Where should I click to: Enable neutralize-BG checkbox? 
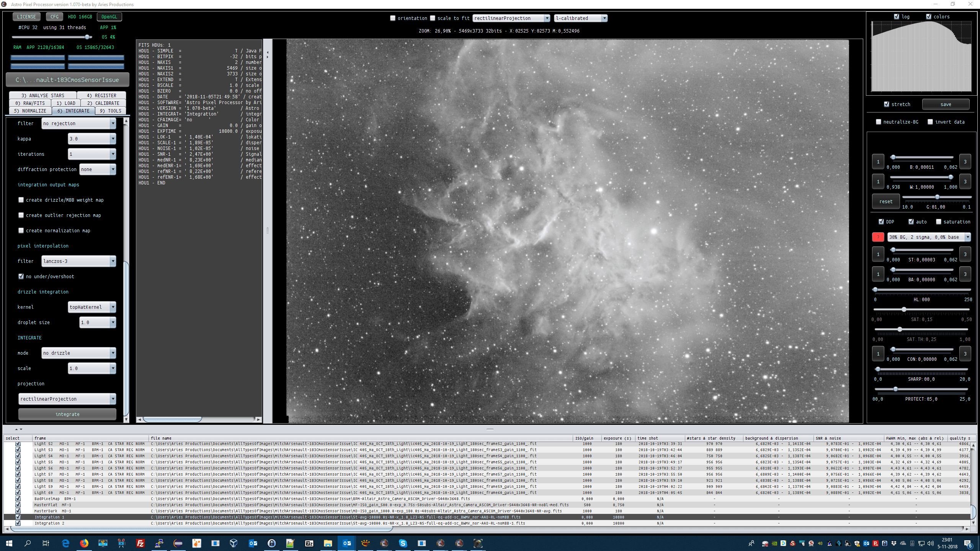coord(879,122)
